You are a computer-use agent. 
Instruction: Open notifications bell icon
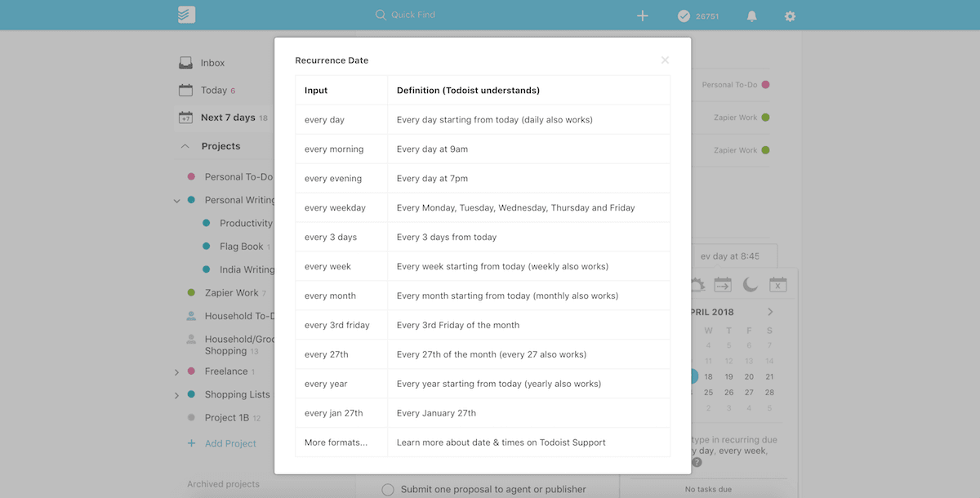pyautogui.click(x=752, y=16)
